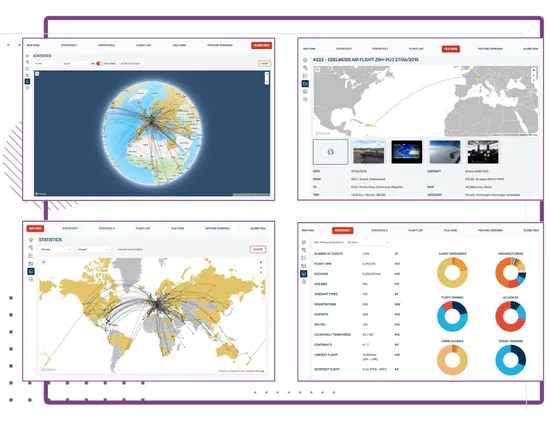550x427 pixels.
Task: Expand the Myself dropdown in the map view
Action: 93,249
